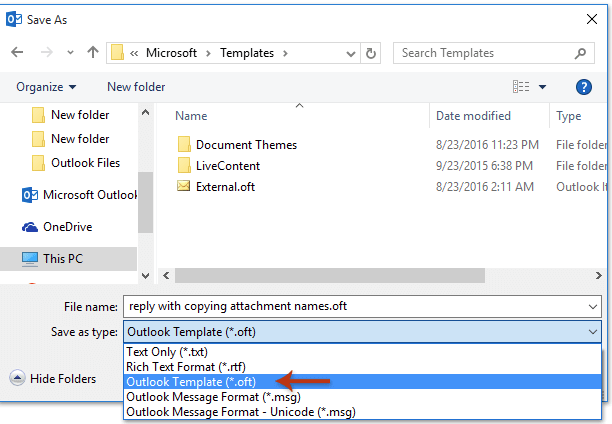The height and width of the screenshot is (424, 612).
Task: Open the Organize menu
Action: (46, 87)
